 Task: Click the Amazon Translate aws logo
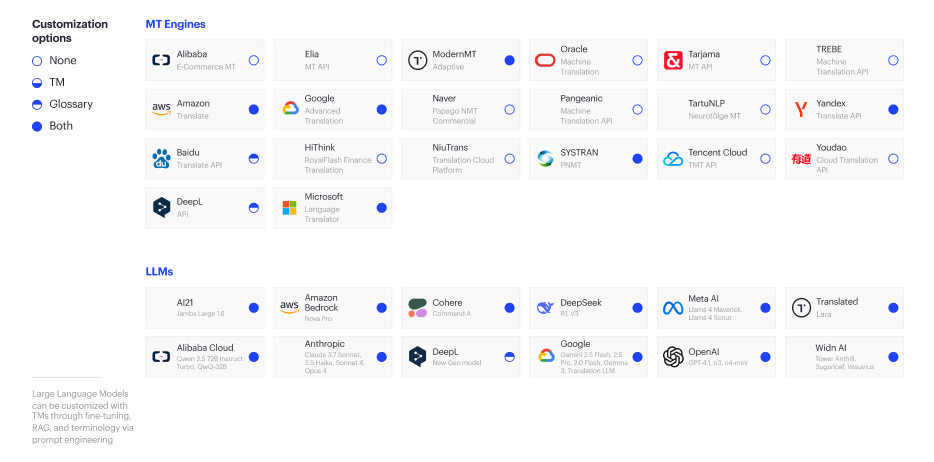click(x=161, y=110)
